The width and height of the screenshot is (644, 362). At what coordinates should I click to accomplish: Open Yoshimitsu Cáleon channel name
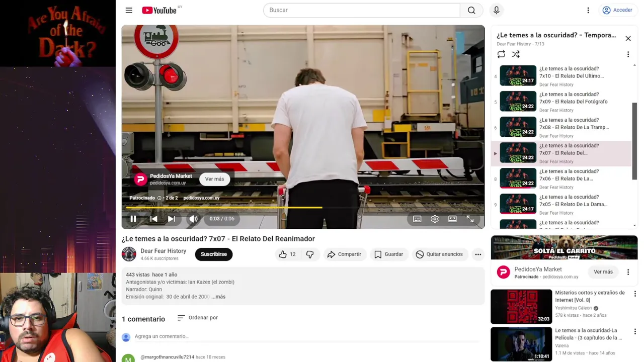[573, 308]
